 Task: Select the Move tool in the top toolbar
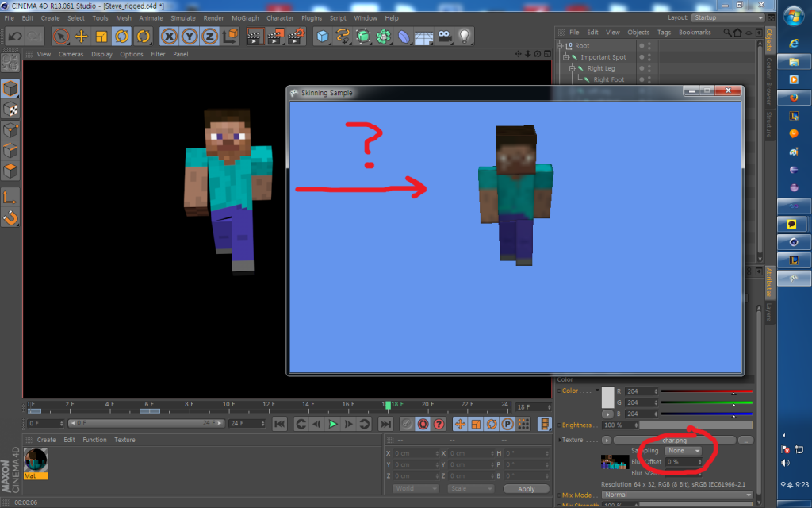click(x=82, y=37)
